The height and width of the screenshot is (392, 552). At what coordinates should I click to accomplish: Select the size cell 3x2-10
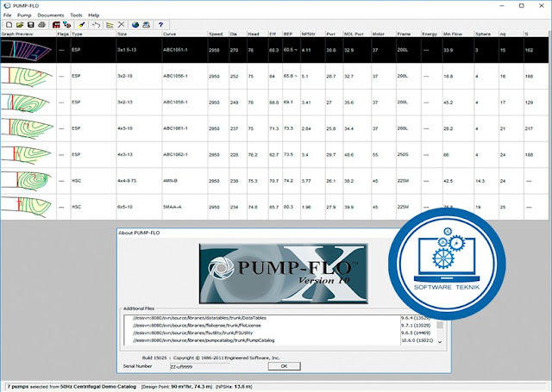click(x=125, y=76)
